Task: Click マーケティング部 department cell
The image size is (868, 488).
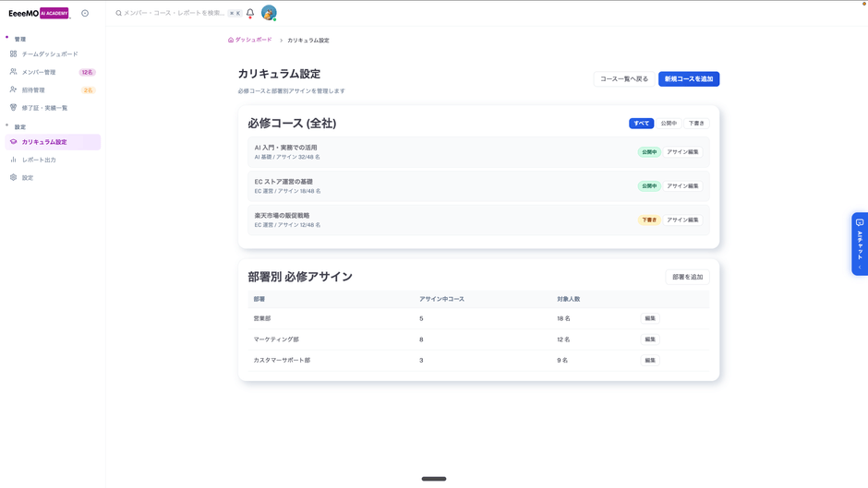Action: pos(276,339)
